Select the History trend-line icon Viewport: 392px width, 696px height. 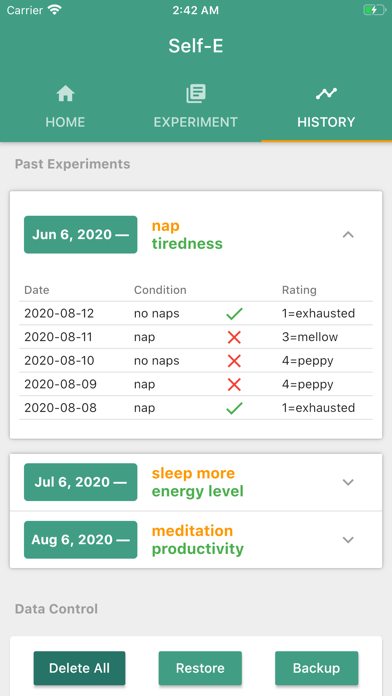tap(326, 93)
